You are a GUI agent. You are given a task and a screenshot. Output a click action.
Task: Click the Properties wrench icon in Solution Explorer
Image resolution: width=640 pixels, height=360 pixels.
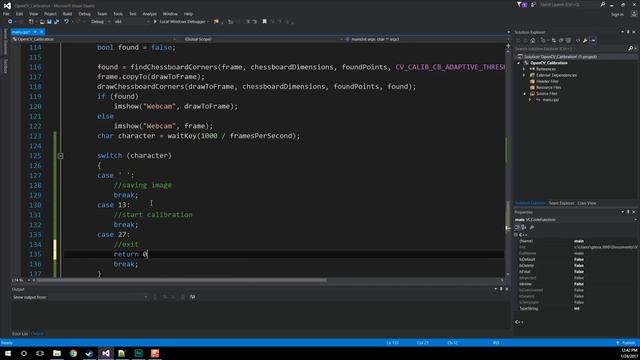[585, 40]
